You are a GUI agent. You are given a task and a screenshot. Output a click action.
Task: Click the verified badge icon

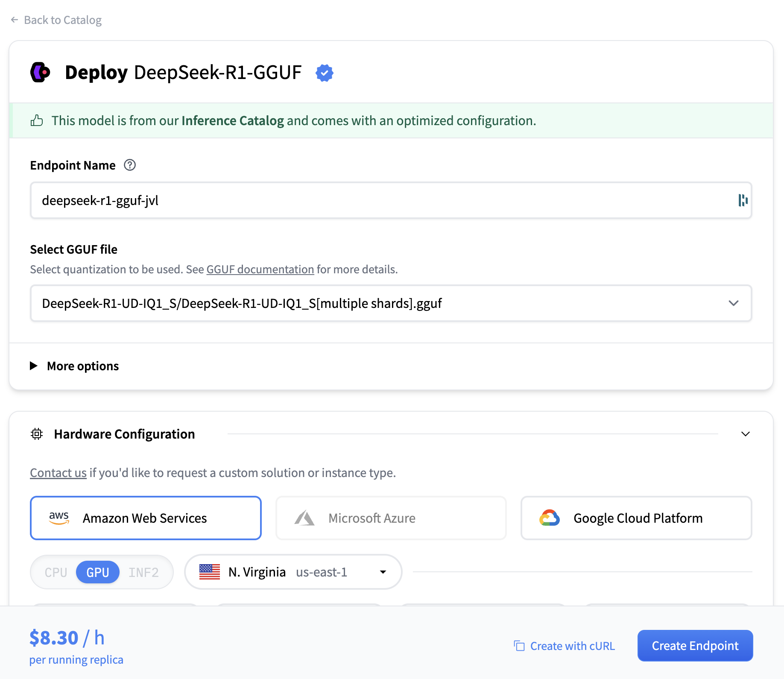[x=325, y=73]
